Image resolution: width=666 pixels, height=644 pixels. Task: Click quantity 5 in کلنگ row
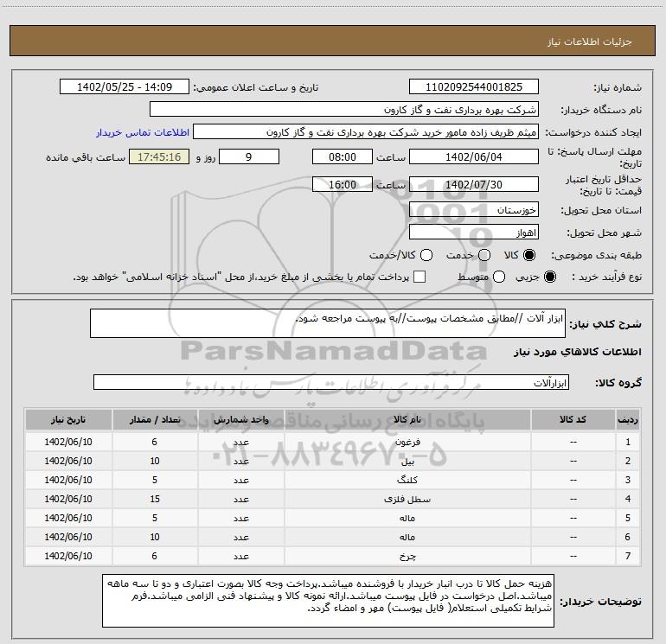click(155, 480)
